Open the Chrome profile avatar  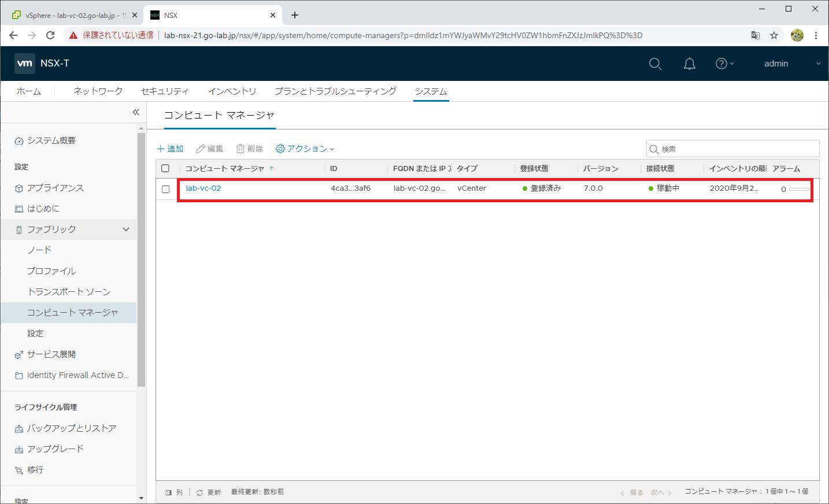pyautogui.click(x=797, y=35)
